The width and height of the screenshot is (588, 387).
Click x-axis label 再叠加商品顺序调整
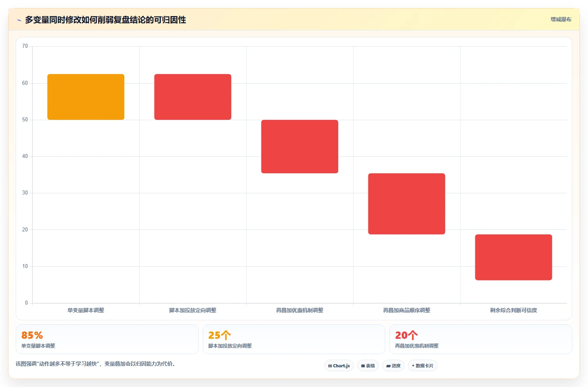click(407, 310)
